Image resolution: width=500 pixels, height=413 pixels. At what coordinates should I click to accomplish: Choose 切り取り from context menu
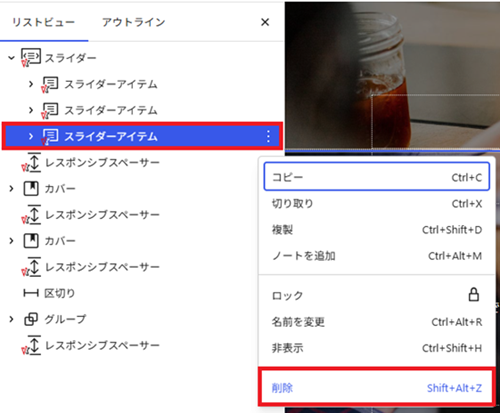click(377, 203)
